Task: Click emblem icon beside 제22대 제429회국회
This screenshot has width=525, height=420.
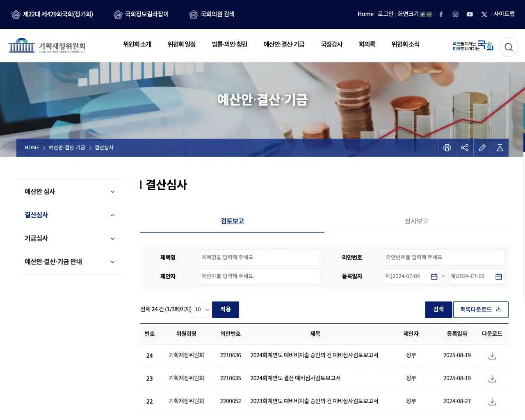Action: (16, 15)
